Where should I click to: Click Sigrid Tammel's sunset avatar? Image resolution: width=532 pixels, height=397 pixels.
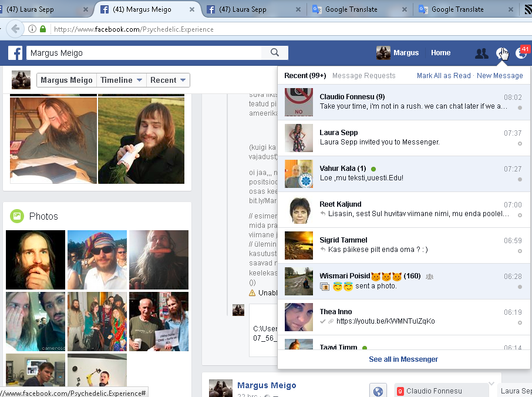click(x=298, y=245)
